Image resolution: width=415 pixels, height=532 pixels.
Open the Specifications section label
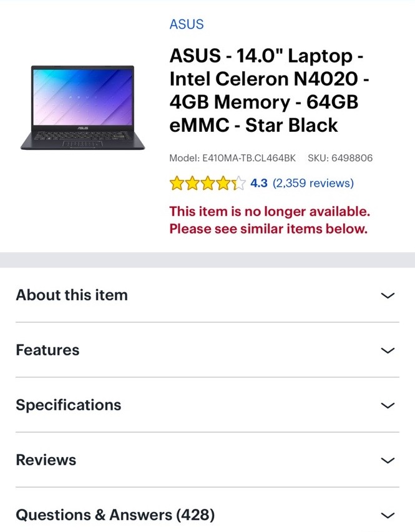(x=69, y=405)
